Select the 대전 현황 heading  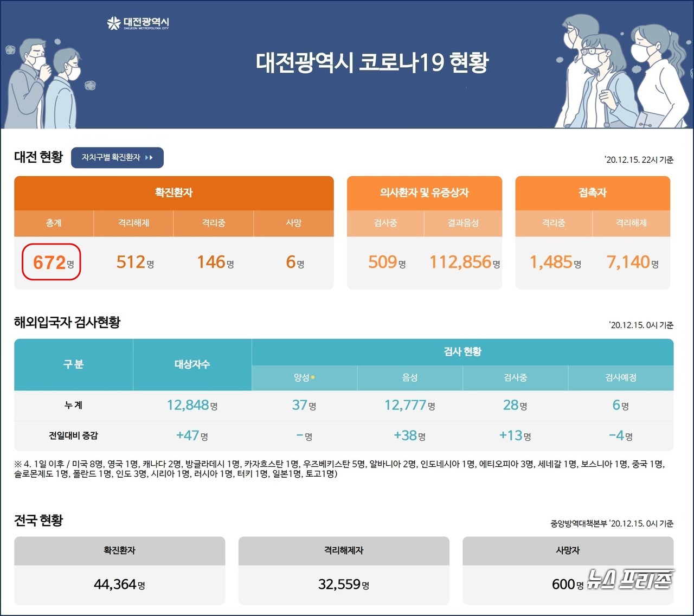38,157
